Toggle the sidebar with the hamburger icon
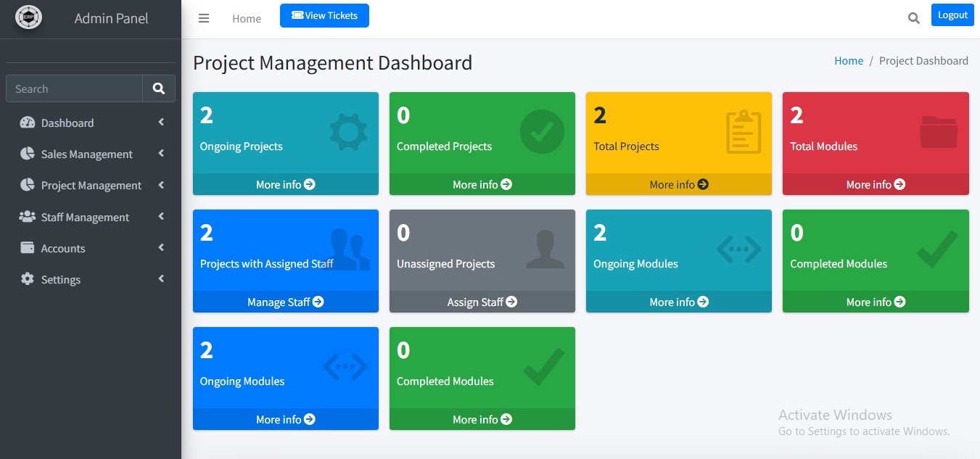Screen dimensions: 980x459 pos(204,18)
